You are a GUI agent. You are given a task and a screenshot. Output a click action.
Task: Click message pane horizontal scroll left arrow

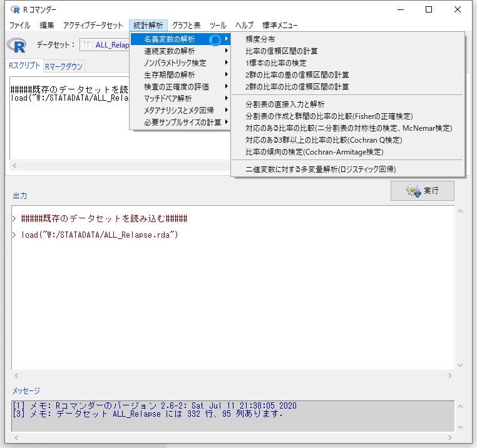point(16,437)
